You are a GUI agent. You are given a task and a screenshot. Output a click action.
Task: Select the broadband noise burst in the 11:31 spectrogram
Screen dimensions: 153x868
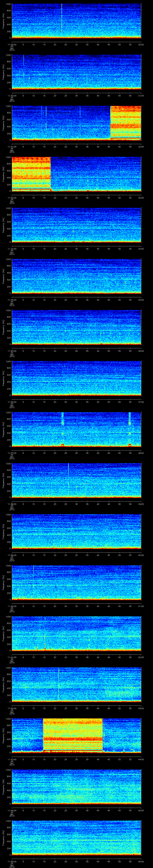pyautogui.click(x=126, y=123)
